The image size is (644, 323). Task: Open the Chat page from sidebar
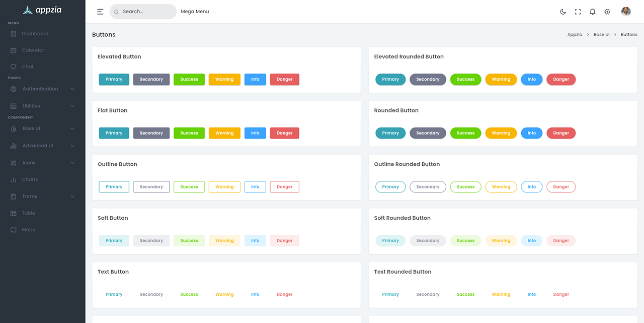28,66
